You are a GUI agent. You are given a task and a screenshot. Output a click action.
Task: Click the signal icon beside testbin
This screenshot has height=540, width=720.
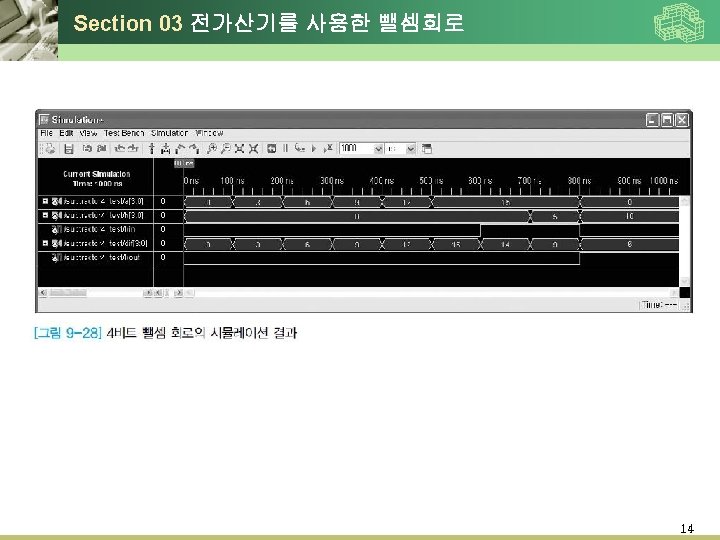pos(56,229)
